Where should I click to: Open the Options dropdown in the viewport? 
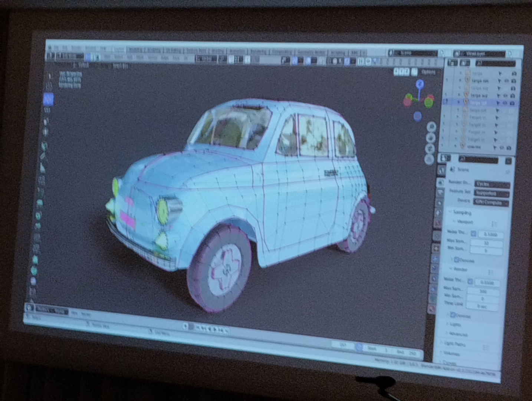[428, 72]
